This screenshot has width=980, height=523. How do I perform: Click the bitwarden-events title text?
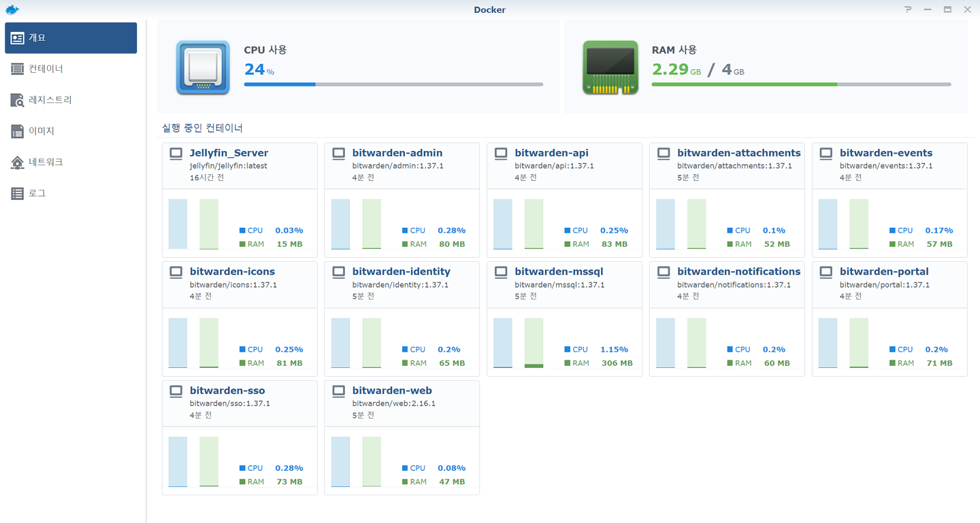coord(886,153)
